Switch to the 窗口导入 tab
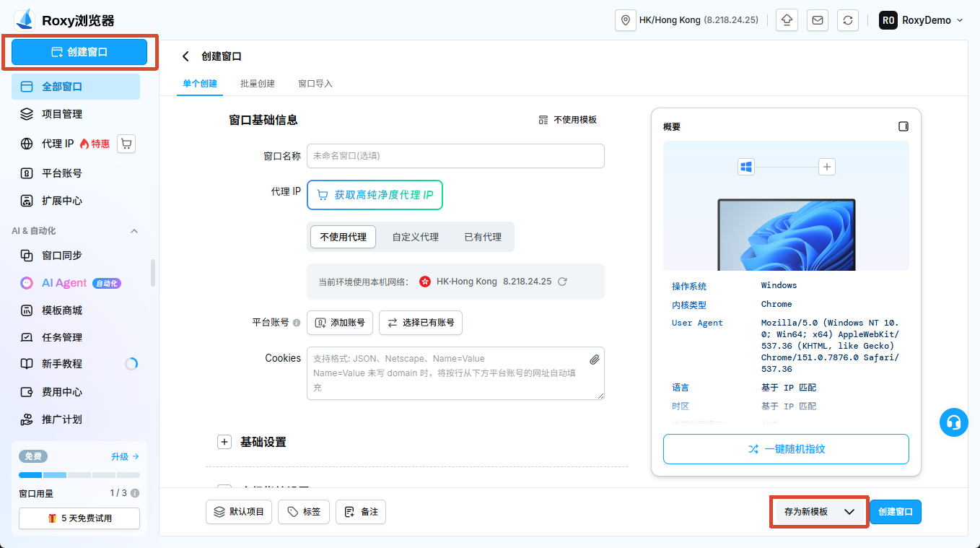The height and width of the screenshot is (548, 980). coord(315,84)
